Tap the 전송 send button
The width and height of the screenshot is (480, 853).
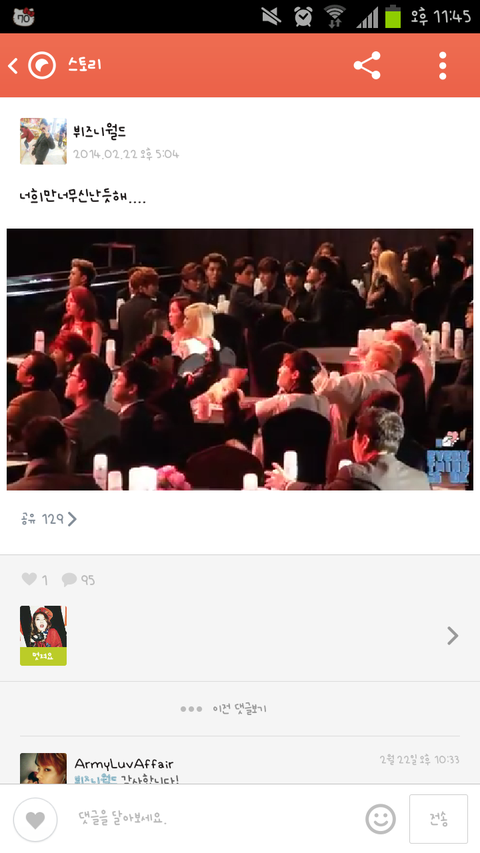click(x=438, y=819)
